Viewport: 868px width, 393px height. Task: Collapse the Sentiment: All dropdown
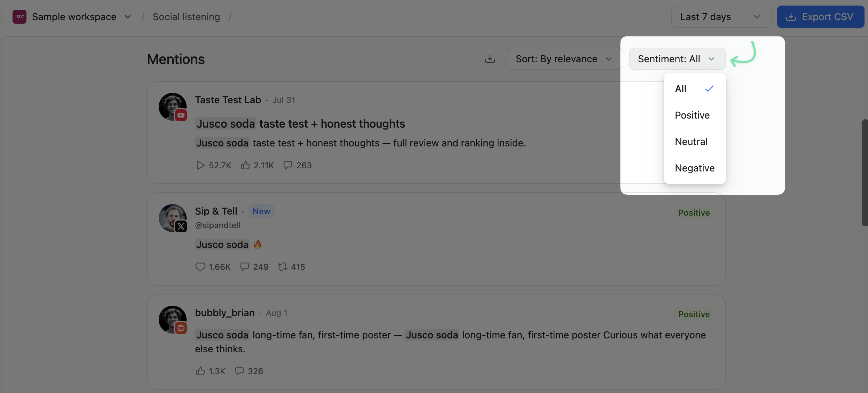pyautogui.click(x=677, y=59)
